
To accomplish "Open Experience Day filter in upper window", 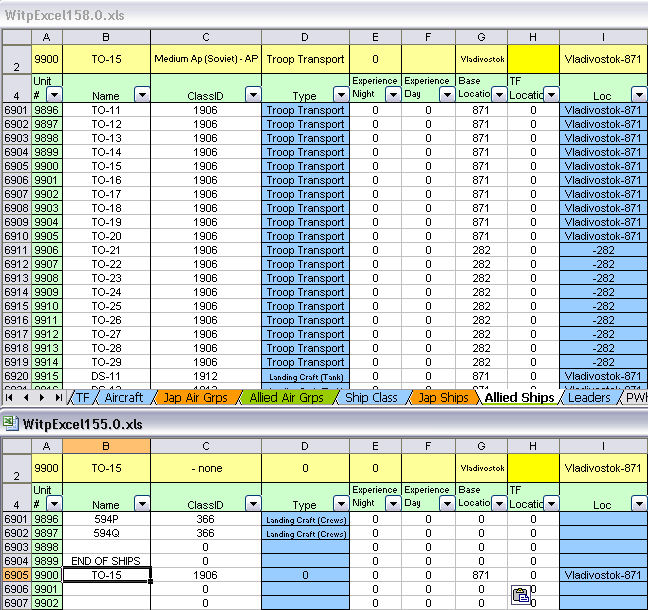I will 447,95.
